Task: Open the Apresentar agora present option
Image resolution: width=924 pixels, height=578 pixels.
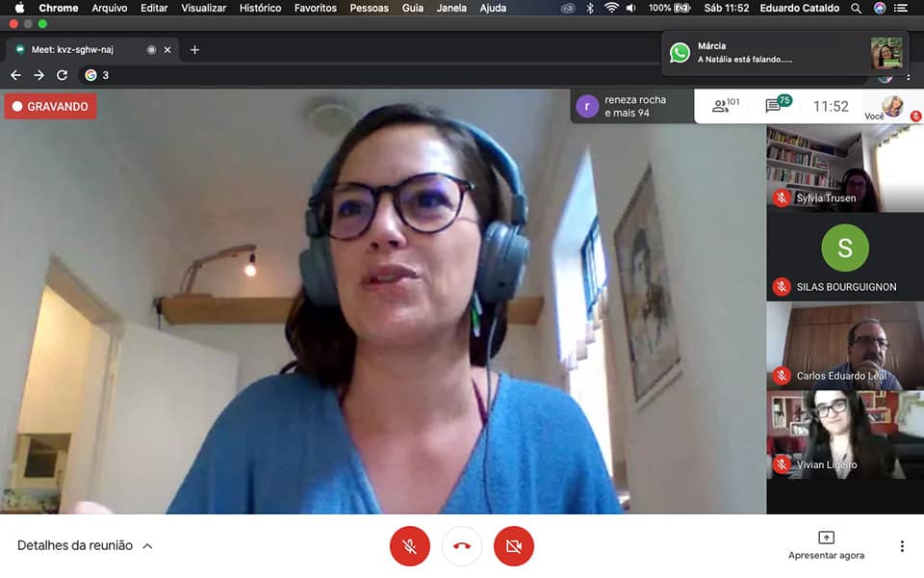Action: [x=826, y=545]
